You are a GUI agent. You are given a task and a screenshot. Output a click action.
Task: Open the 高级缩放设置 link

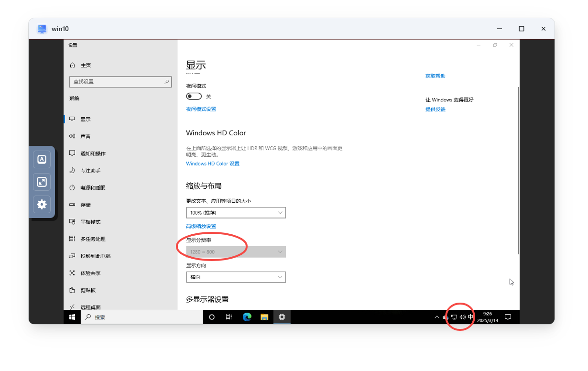tap(201, 226)
